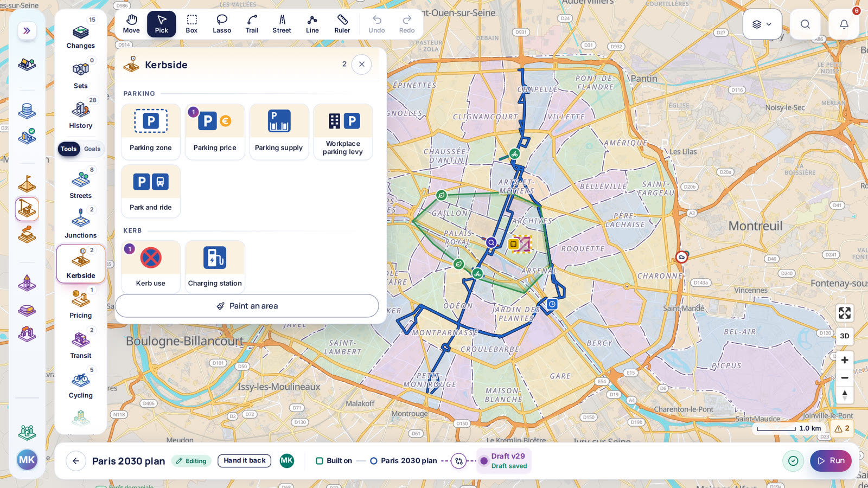This screenshot has width=868, height=488.
Task: Select the Kerb use tool
Action: pos(151,267)
